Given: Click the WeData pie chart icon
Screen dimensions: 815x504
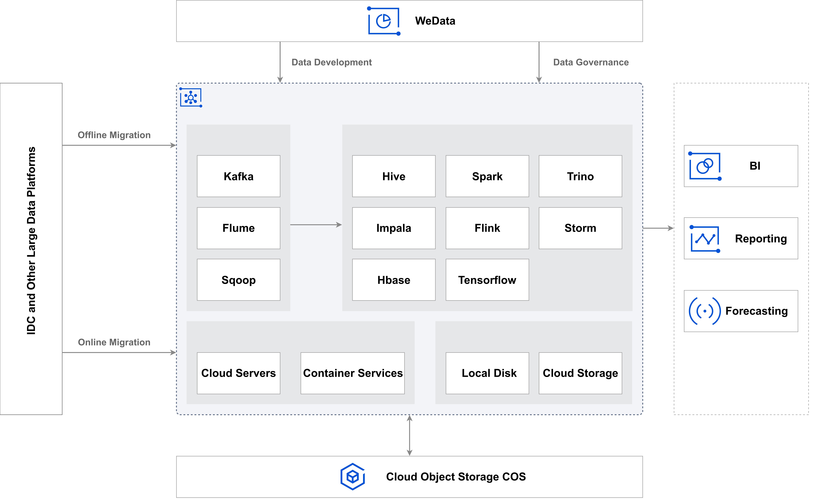Looking at the screenshot, I should point(383,21).
